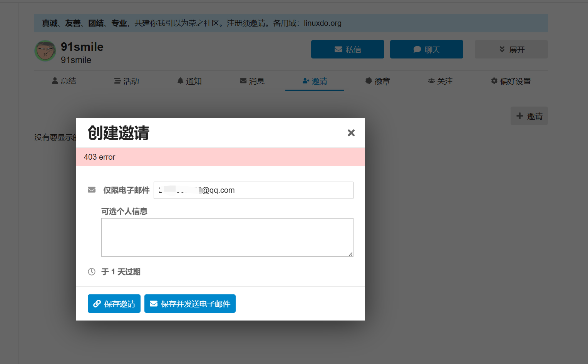This screenshot has width=588, height=364.
Task: Open the 总结 tab
Action: (x=64, y=81)
